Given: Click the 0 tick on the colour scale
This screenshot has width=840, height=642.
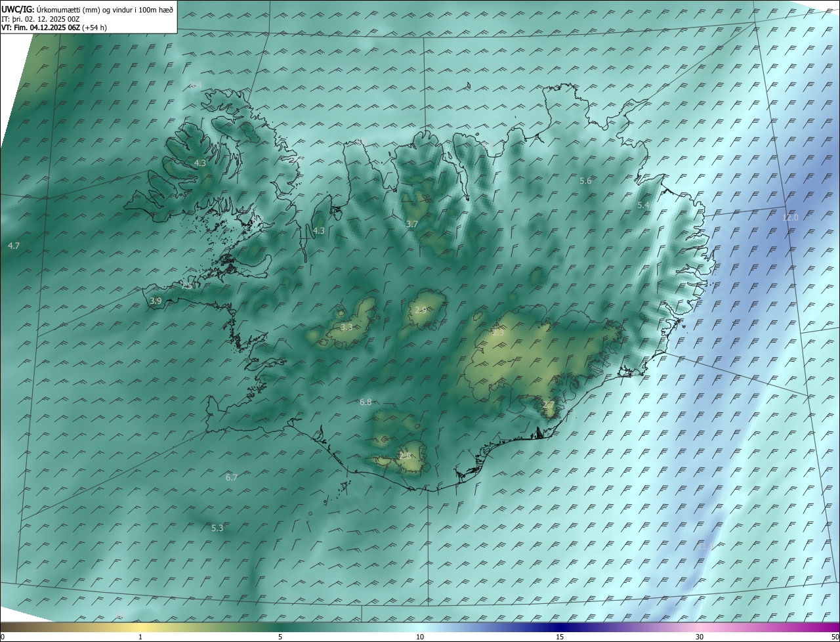Looking at the screenshot, I should pyautogui.click(x=2, y=637).
